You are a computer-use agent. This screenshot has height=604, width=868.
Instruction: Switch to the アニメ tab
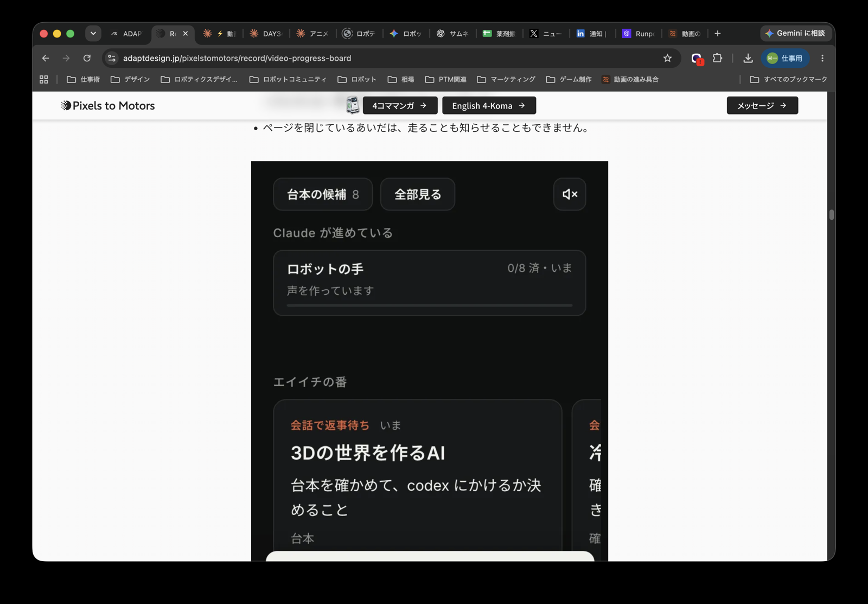313,34
